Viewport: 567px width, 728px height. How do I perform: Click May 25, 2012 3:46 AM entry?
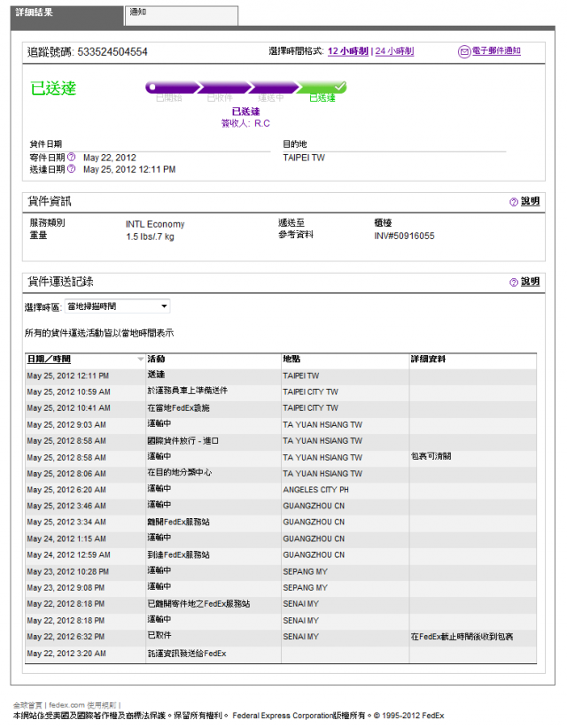(66, 506)
